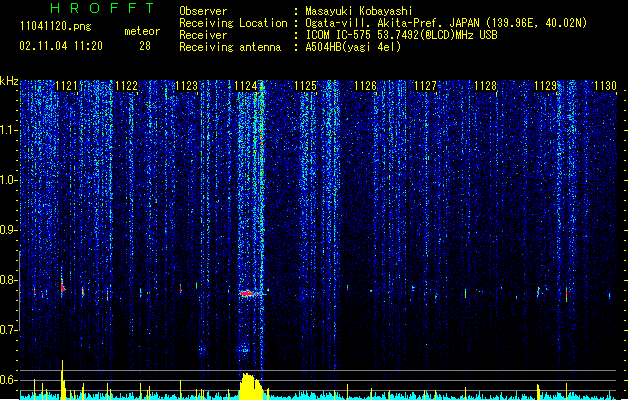Click the meteor count value 28
The width and height of the screenshot is (629, 400).
pyautogui.click(x=145, y=46)
